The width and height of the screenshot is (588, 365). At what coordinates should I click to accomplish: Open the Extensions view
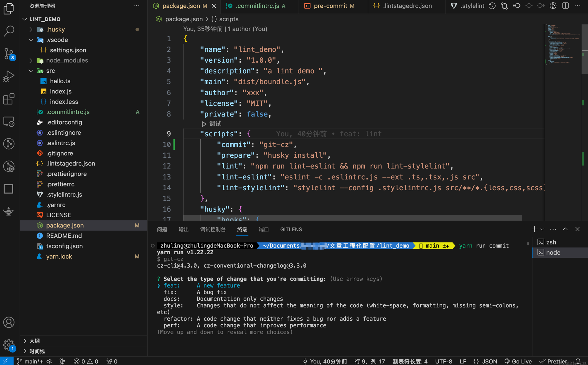click(9, 99)
